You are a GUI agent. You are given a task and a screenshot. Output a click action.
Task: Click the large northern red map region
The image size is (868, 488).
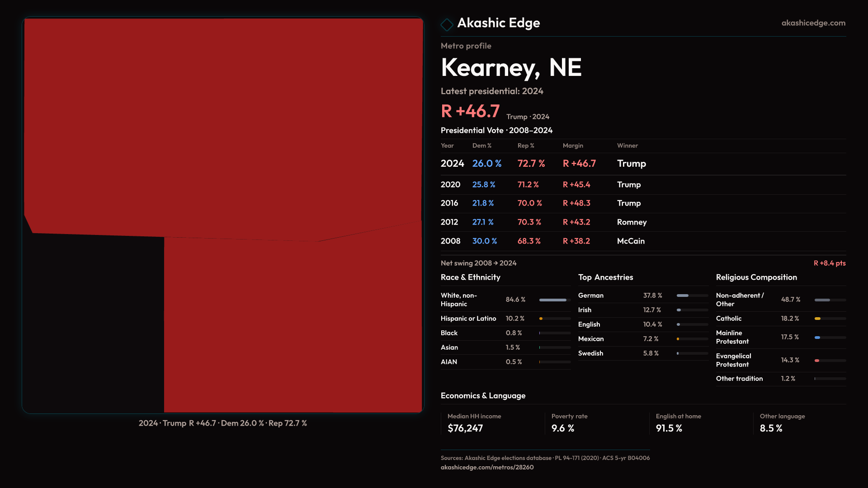coord(223,122)
